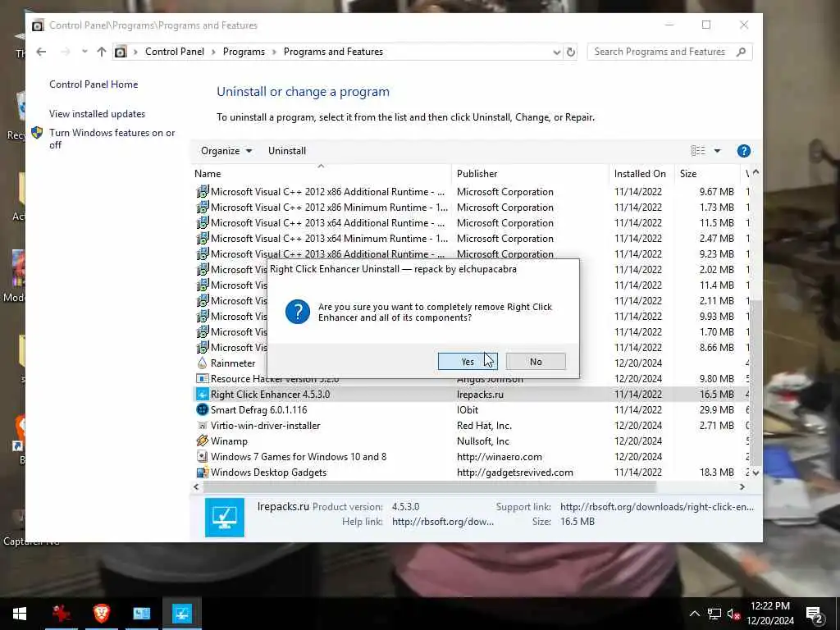Sort by the Installed On column header

(x=640, y=174)
